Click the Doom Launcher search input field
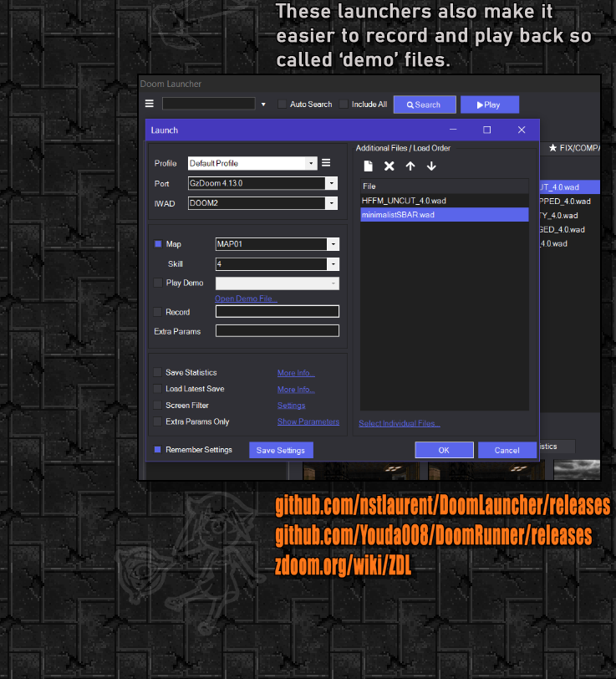This screenshot has width=616, height=679. tap(208, 104)
